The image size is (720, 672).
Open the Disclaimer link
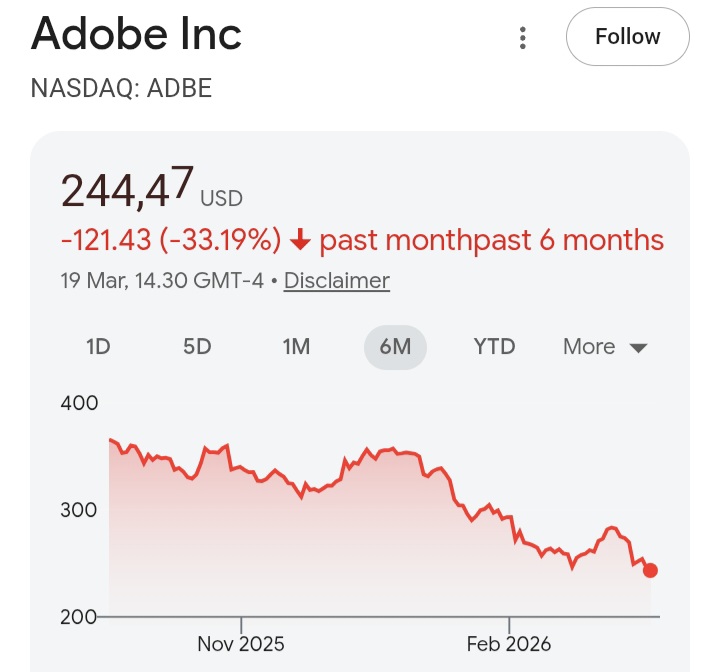pos(337,281)
